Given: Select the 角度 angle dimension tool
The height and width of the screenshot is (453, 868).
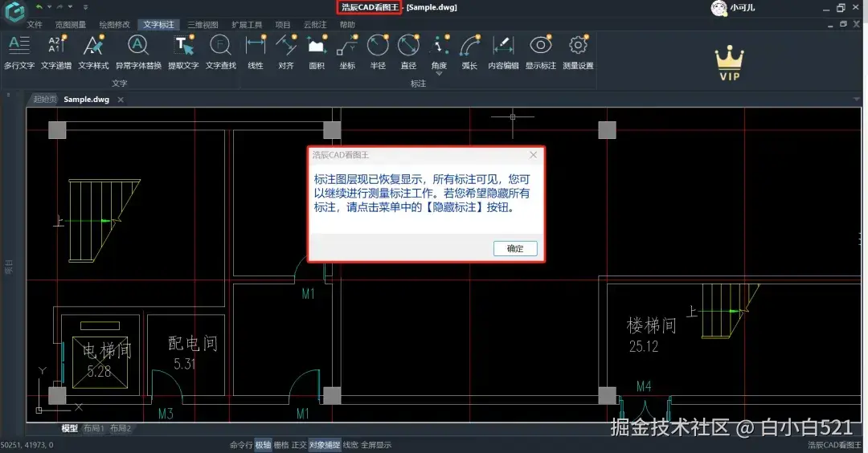Looking at the screenshot, I should pos(439,51).
